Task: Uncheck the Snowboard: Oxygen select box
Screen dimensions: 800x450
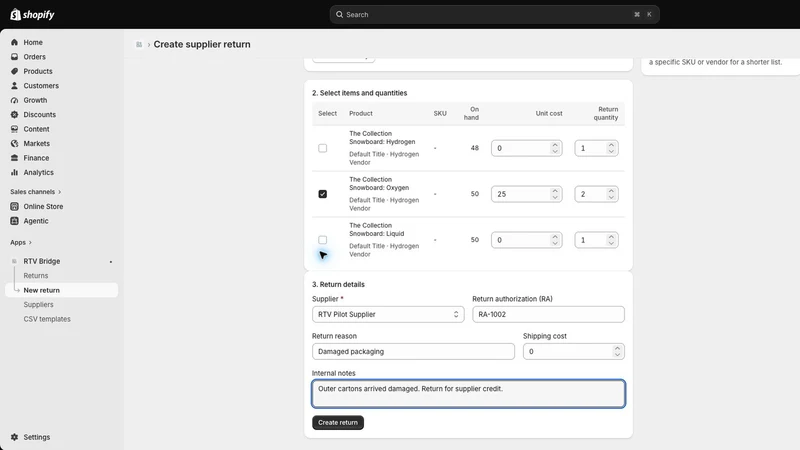Action: 322,194
